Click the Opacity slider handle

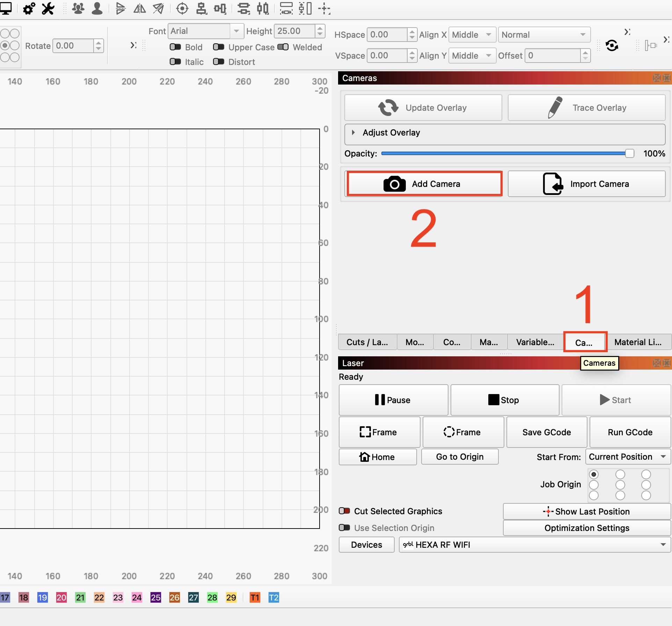[629, 153]
